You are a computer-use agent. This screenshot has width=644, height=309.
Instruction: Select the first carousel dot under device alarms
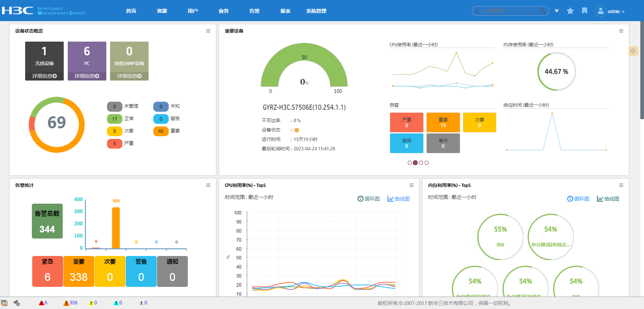click(410, 163)
